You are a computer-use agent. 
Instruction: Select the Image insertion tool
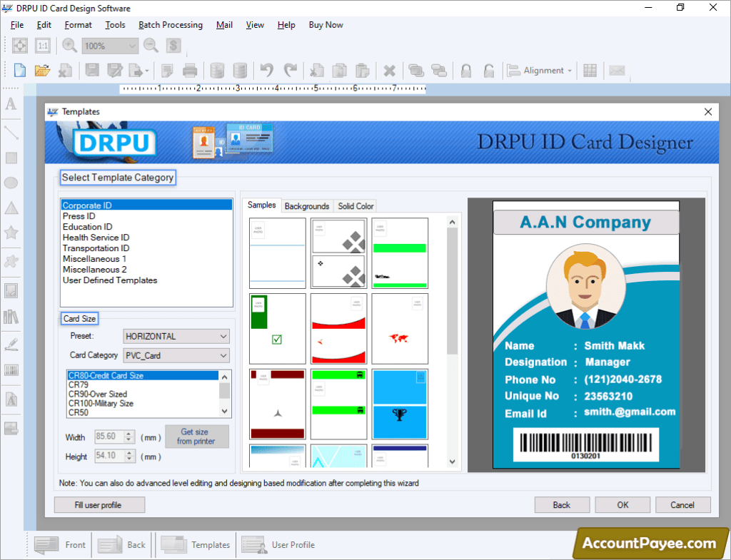pos(11,290)
